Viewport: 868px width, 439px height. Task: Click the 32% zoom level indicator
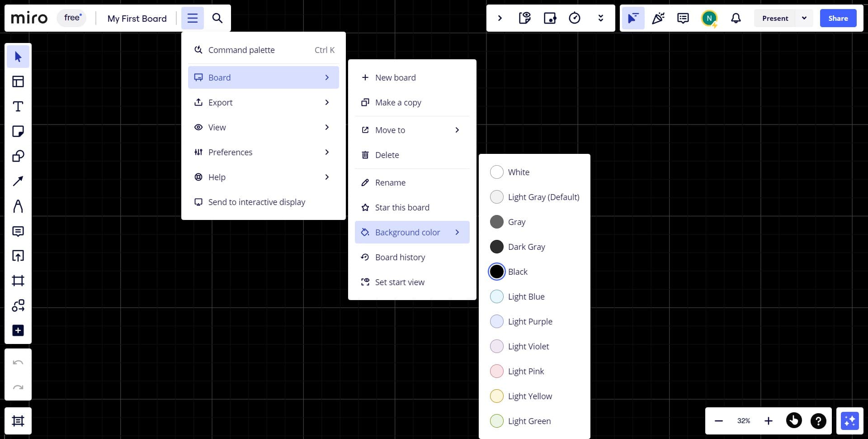pyautogui.click(x=743, y=421)
